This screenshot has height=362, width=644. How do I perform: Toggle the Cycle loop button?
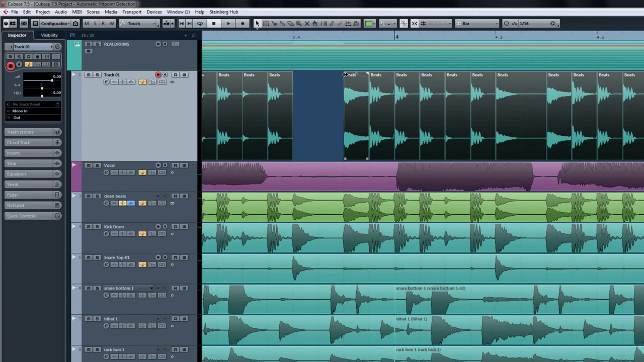pyautogui.click(x=200, y=24)
